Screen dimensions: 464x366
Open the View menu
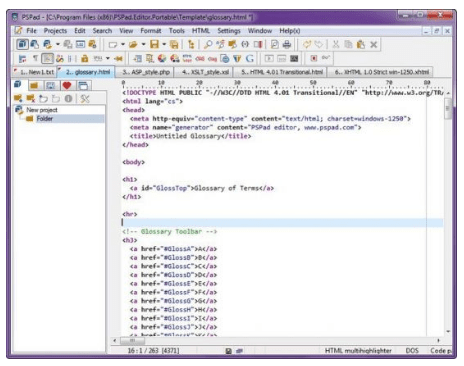tap(126, 31)
